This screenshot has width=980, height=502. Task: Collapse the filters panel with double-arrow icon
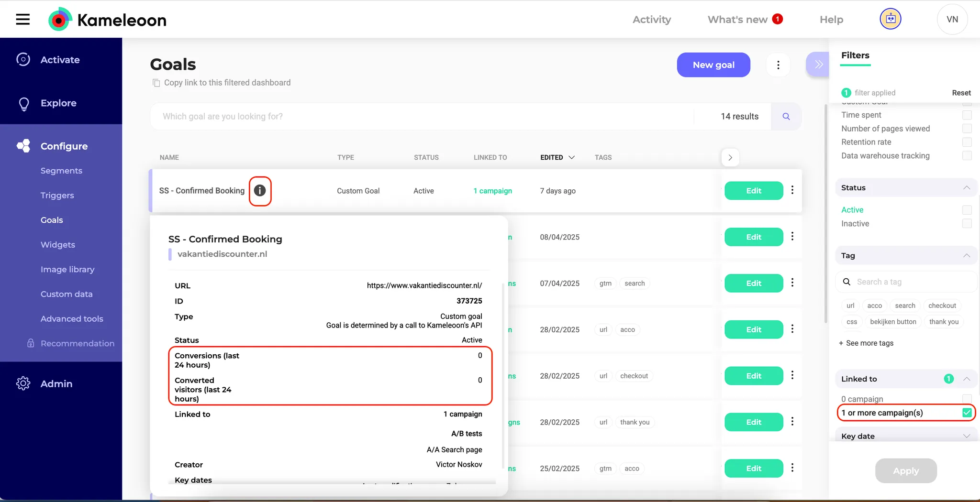click(x=818, y=65)
